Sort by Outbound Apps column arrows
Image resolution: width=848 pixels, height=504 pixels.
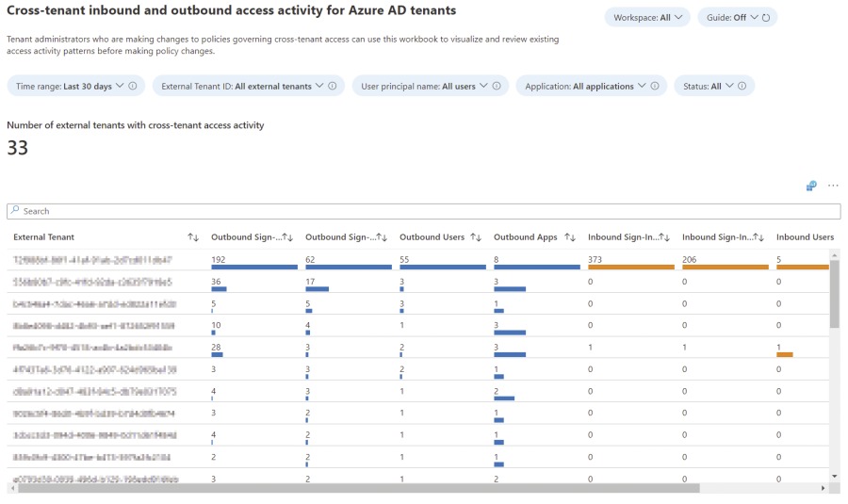[x=570, y=237]
